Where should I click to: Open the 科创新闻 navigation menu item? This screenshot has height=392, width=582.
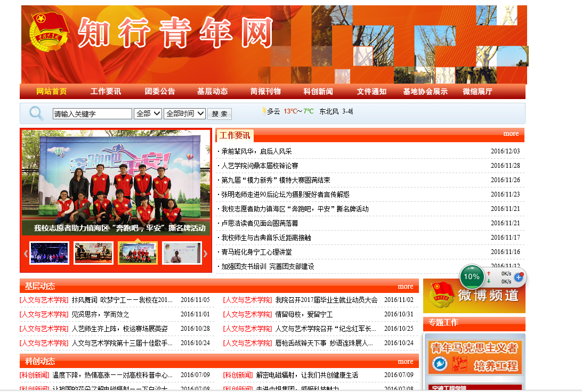click(x=318, y=92)
